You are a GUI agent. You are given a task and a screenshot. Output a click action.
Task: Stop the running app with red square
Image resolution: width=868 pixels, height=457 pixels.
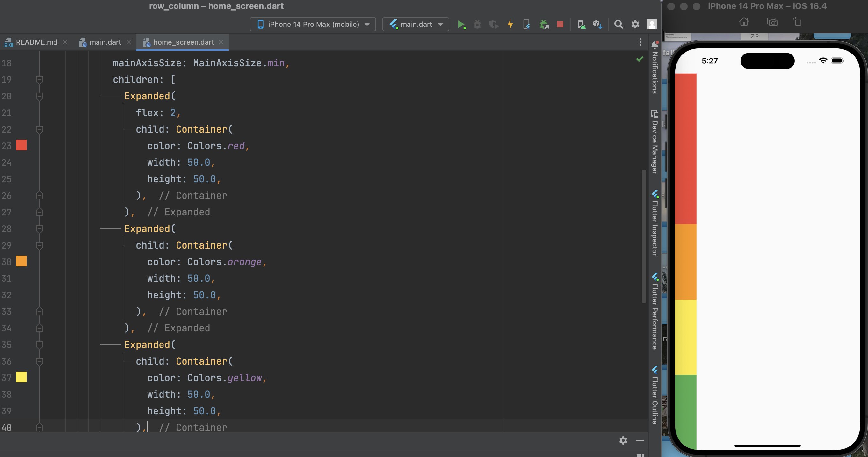pyautogui.click(x=560, y=24)
